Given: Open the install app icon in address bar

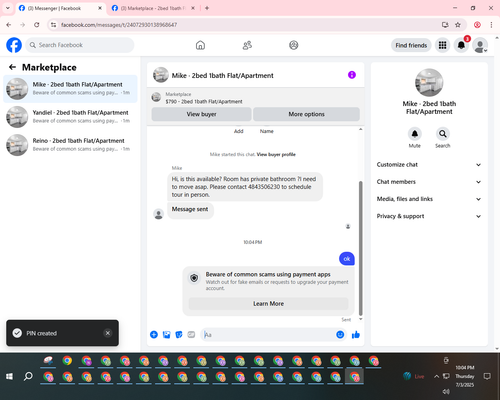Looking at the screenshot, I should [x=445, y=25].
